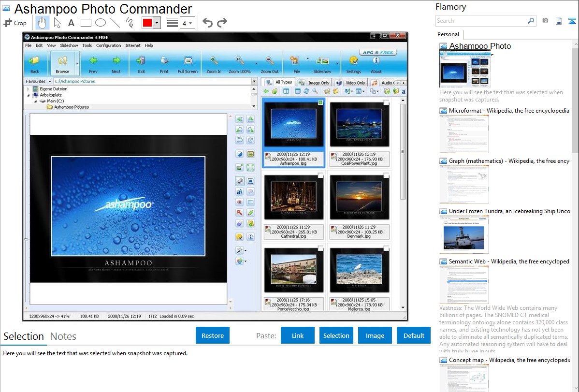The width and height of the screenshot is (579, 392).
Task: Activate the hand pan tool
Action: [x=42, y=23]
